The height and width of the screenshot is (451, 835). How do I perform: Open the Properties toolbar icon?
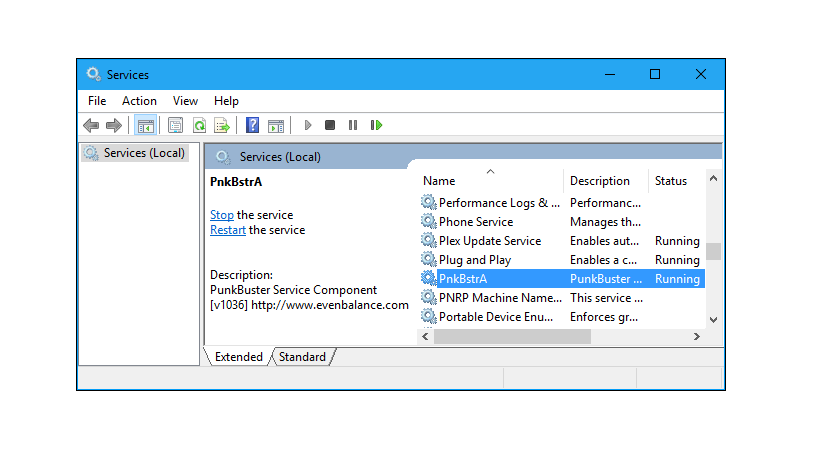click(x=176, y=125)
